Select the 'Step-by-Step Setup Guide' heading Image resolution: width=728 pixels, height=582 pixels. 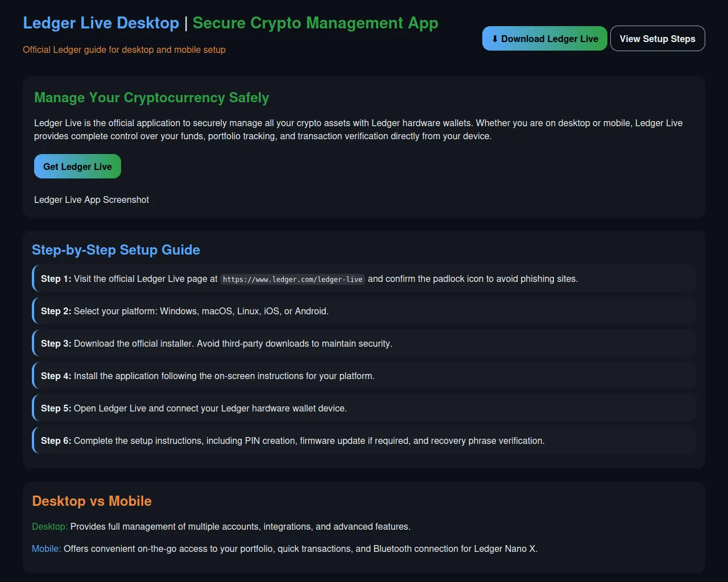[x=116, y=250]
